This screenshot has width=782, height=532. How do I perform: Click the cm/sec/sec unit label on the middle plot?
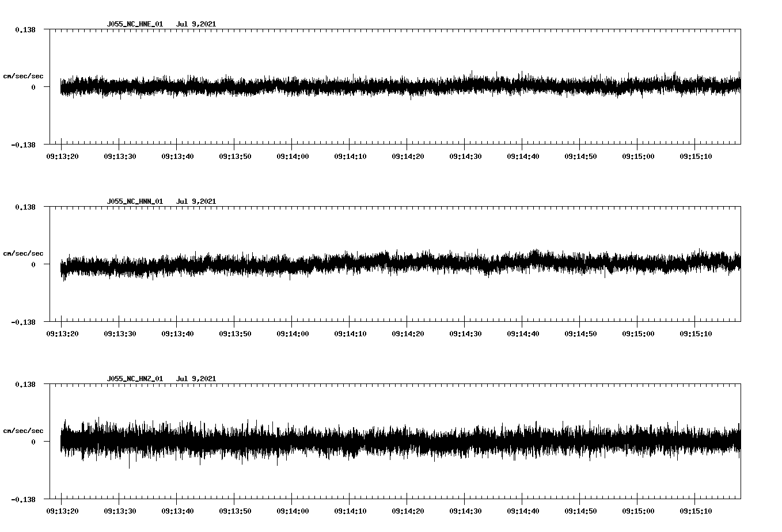click(24, 253)
